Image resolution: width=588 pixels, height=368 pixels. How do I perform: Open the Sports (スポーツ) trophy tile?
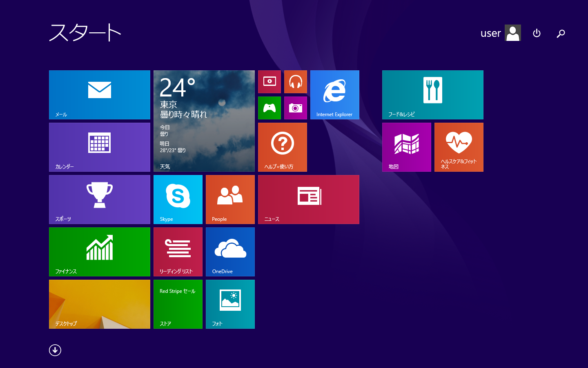tap(100, 200)
